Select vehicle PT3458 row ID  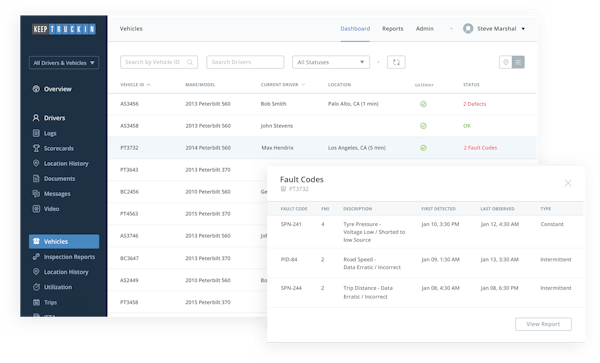(129, 302)
